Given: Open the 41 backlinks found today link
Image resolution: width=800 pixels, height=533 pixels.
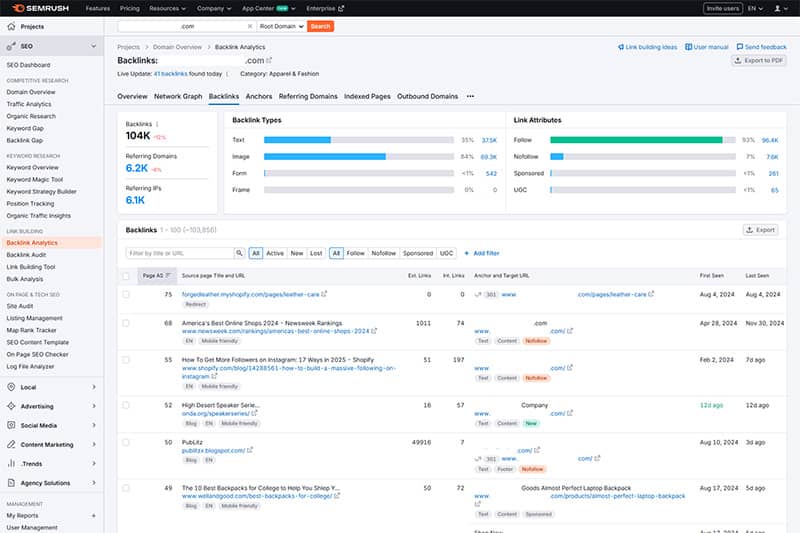Looking at the screenshot, I should click(x=170, y=73).
